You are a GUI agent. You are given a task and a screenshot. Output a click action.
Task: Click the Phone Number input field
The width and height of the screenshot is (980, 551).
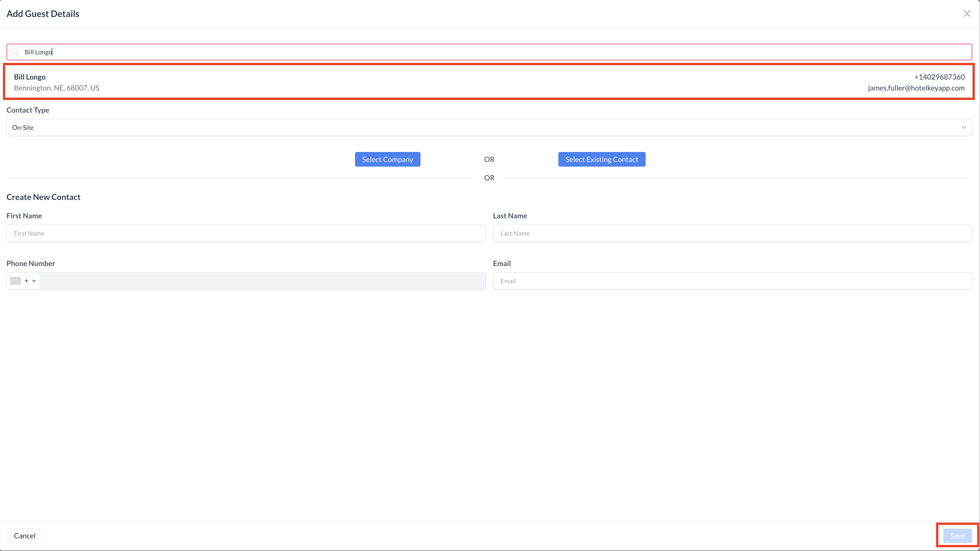tap(263, 280)
